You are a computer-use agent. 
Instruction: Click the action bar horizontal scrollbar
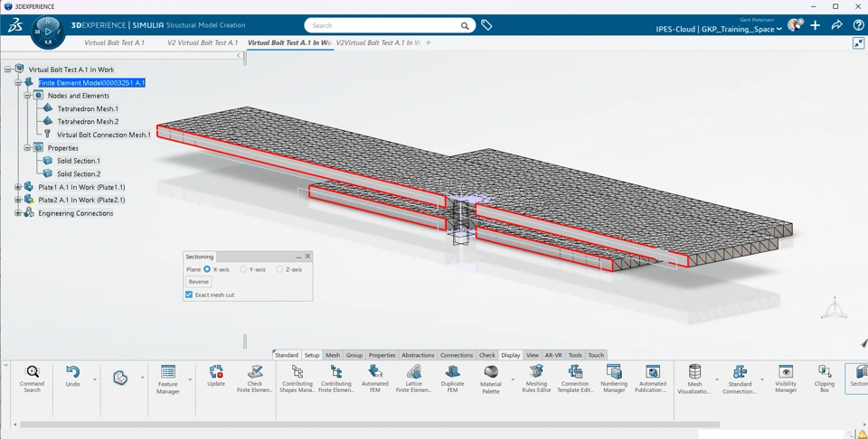(369, 425)
